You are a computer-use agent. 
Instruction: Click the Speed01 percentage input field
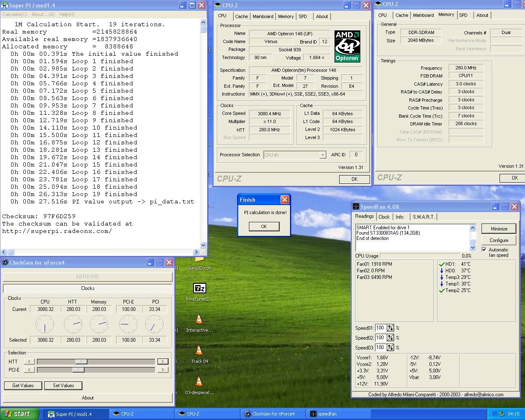(x=380, y=328)
